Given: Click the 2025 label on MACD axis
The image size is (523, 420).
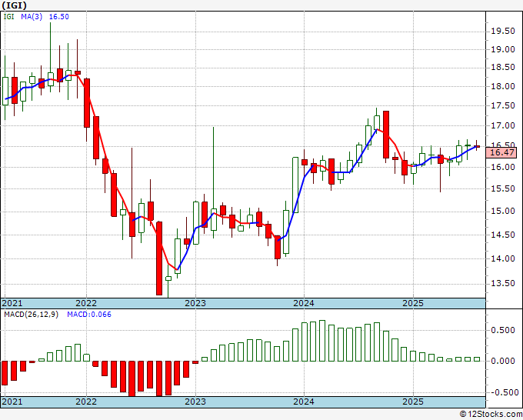Looking at the screenshot, I should tap(413, 402).
